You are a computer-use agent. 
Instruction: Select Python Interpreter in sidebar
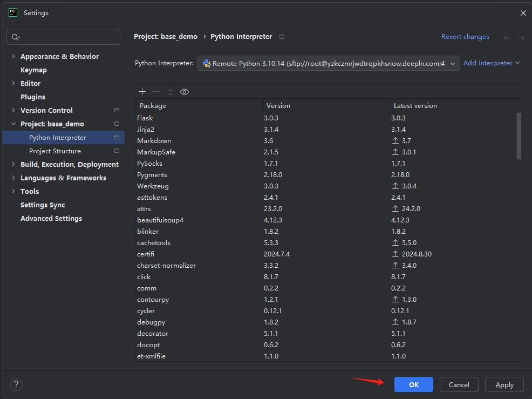point(64,137)
